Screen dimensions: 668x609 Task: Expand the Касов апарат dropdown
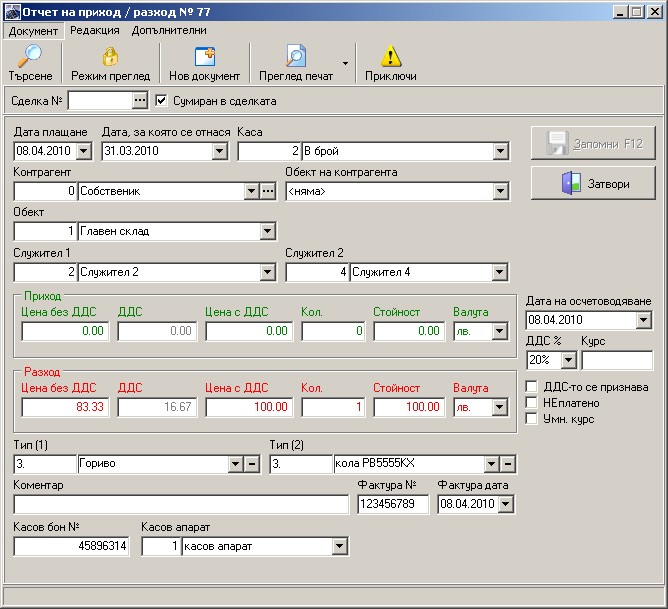click(x=340, y=546)
